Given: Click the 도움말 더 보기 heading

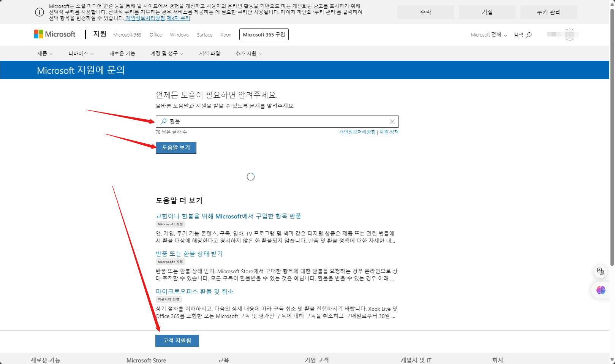Looking at the screenshot, I should pyautogui.click(x=179, y=201).
